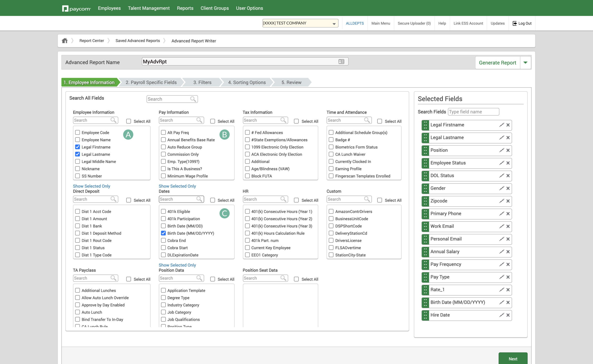Viewport: 593px width, 364px height.
Task: Click the home icon in breadcrumb
Action: pos(65,41)
